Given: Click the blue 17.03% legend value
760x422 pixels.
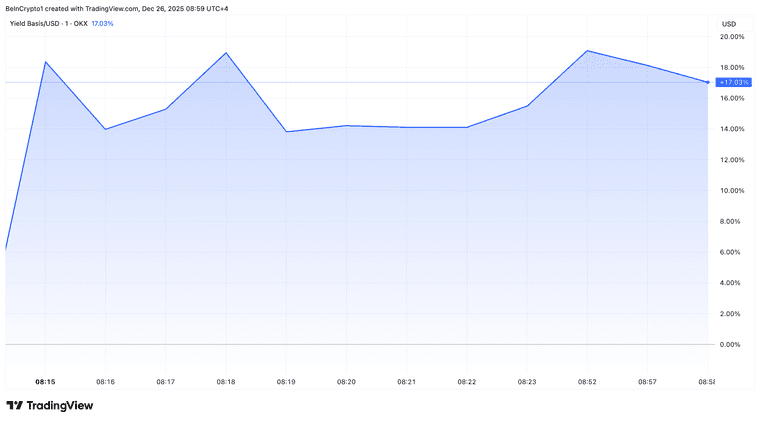Looking at the screenshot, I should (x=103, y=23).
